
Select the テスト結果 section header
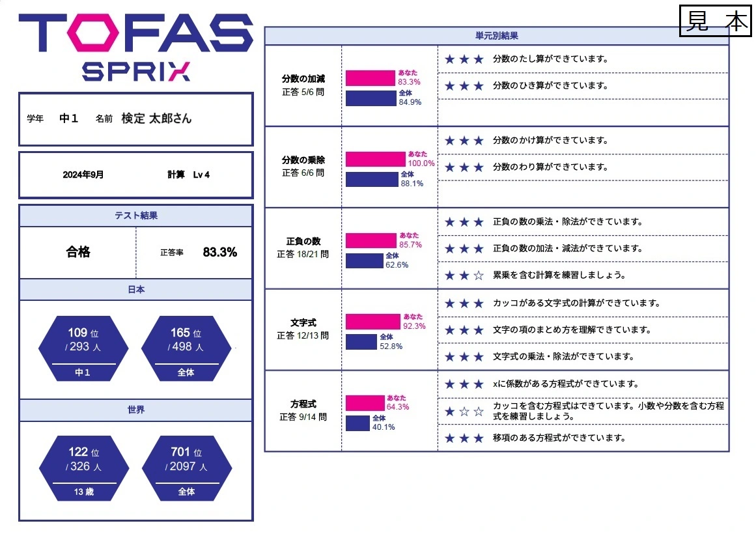[x=135, y=216]
